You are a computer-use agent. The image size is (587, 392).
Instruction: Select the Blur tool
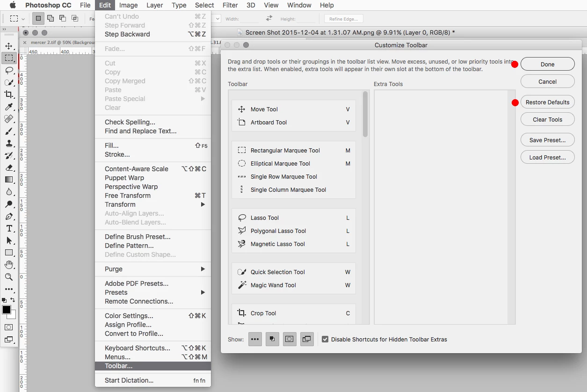pyautogui.click(x=9, y=192)
